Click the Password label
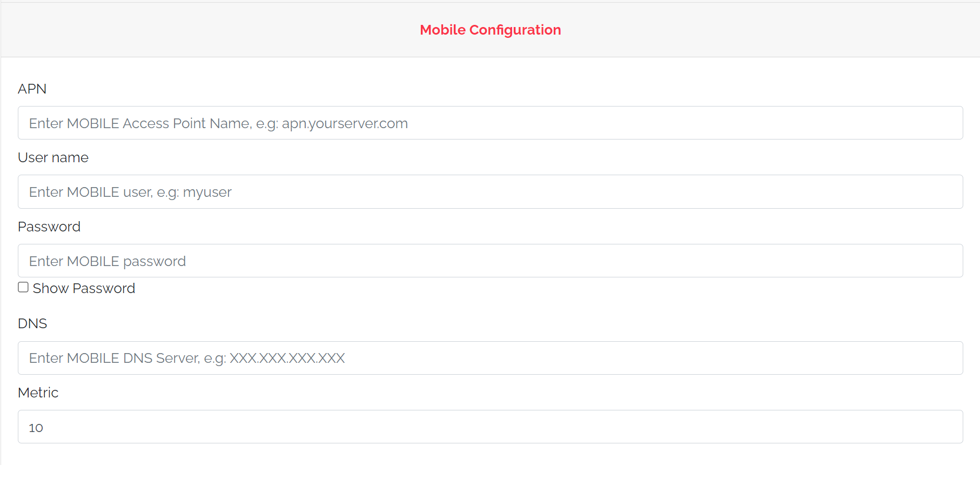Screen dimensions: 980x478 pyautogui.click(x=49, y=227)
